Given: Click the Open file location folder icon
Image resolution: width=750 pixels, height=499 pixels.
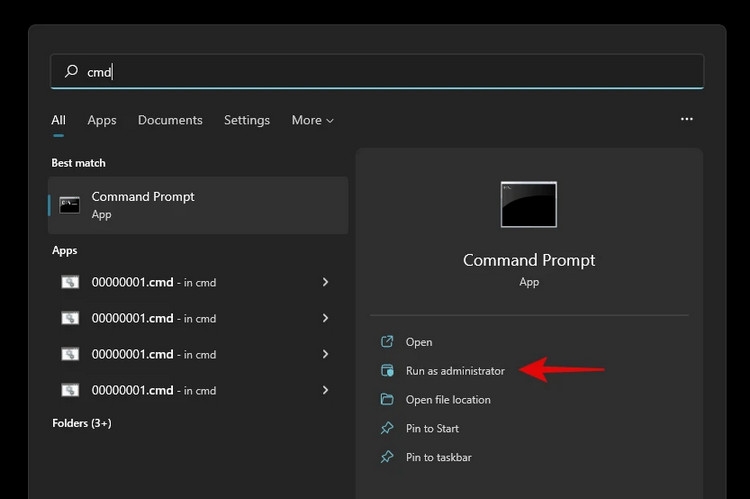Looking at the screenshot, I should 387,399.
